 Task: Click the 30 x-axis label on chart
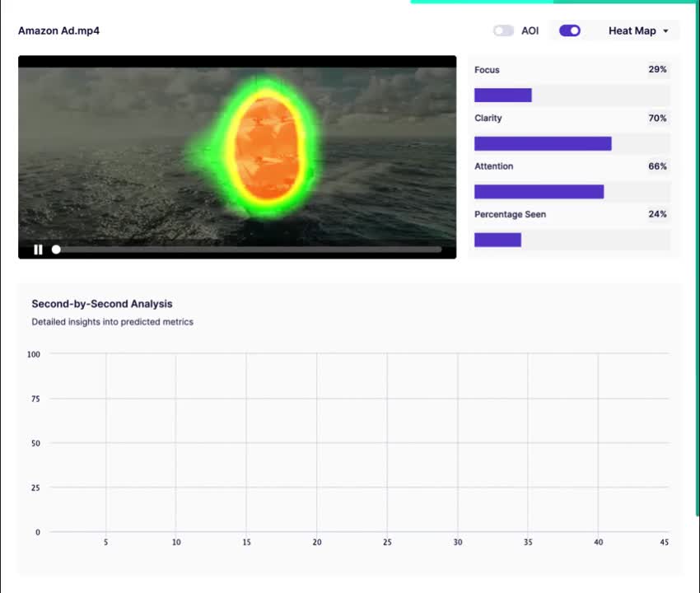(458, 542)
